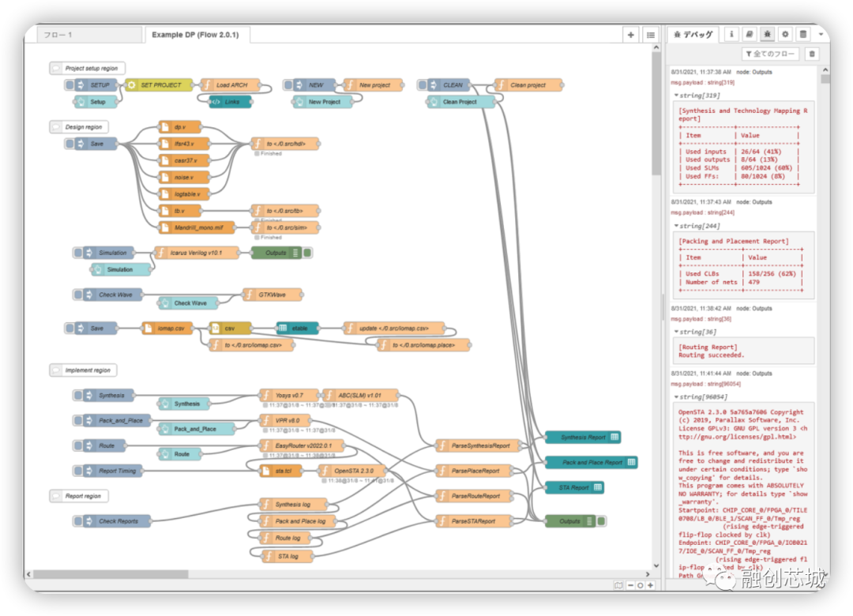
Task: Open the configuration nodes gear tab
Action: 785,34
